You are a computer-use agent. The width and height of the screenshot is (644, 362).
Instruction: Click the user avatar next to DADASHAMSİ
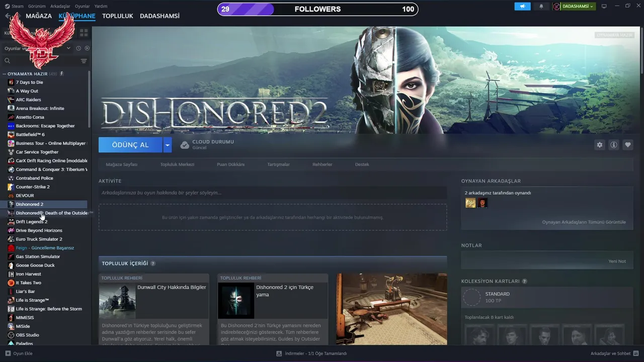point(556,7)
